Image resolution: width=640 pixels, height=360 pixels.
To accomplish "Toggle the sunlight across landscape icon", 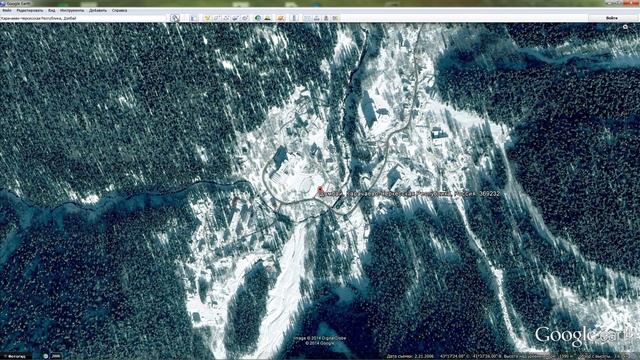I will (268, 18).
